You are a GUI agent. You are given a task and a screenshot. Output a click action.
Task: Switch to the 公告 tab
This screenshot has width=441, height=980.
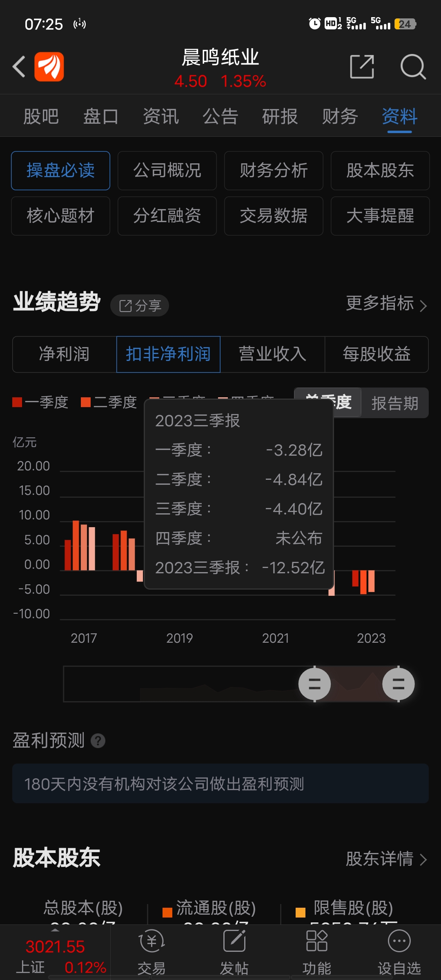pyautogui.click(x=220, y=116)
